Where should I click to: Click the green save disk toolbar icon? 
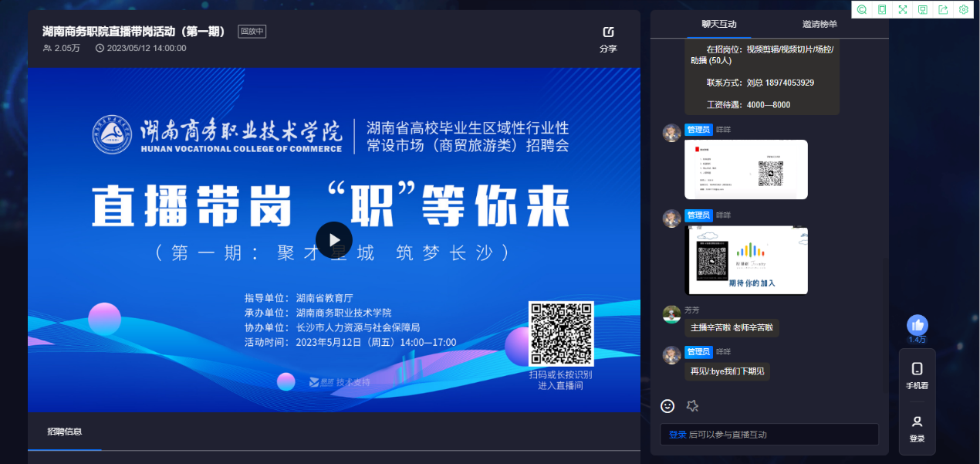tap(922, 9)
